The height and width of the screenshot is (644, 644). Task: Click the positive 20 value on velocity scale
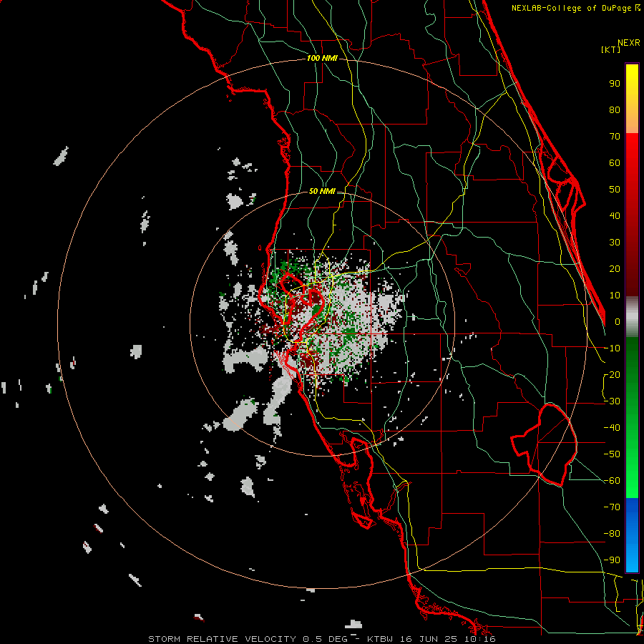click(615, 269)
